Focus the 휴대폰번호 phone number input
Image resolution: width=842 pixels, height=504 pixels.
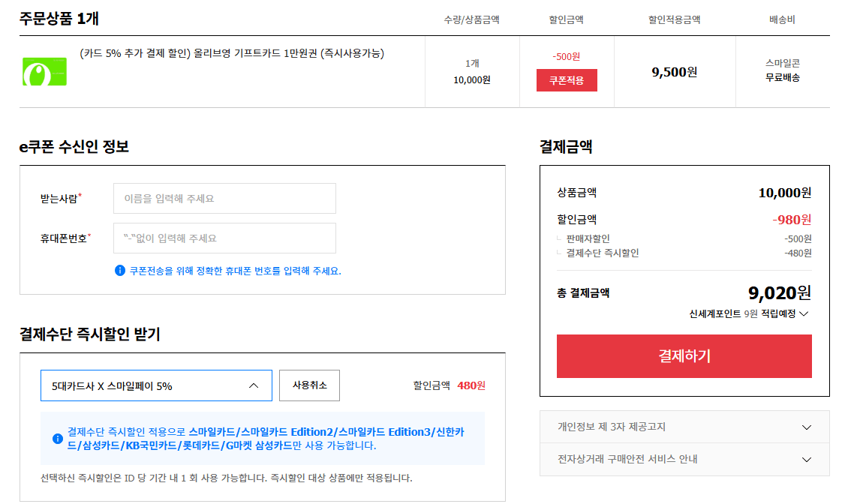point(224,238)
